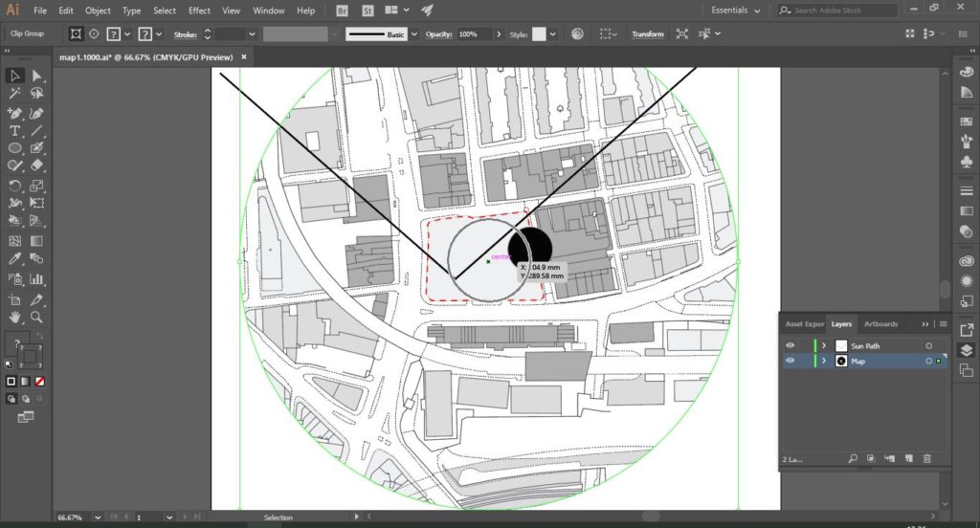
Task: Set color mode to Gradient
Action: pyautogui.click(x=25, y=381)
